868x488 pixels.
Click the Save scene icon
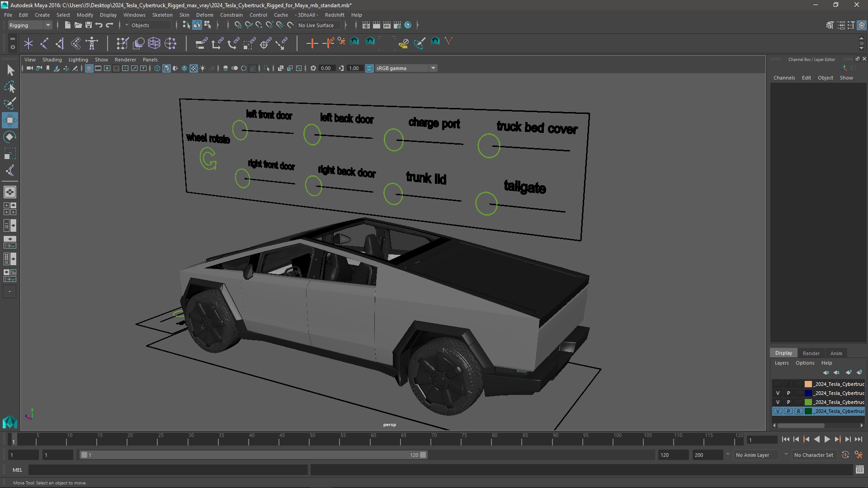click(89, 25)
